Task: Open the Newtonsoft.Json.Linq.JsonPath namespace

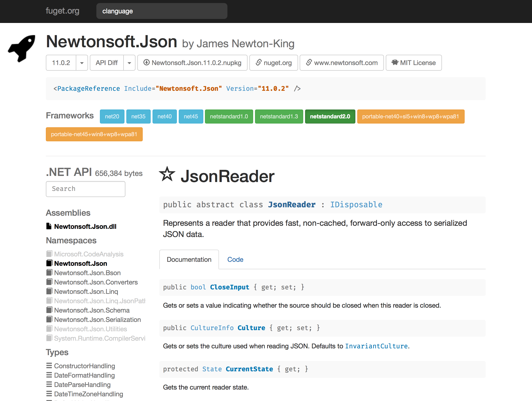Action: (x=100, y=301)
